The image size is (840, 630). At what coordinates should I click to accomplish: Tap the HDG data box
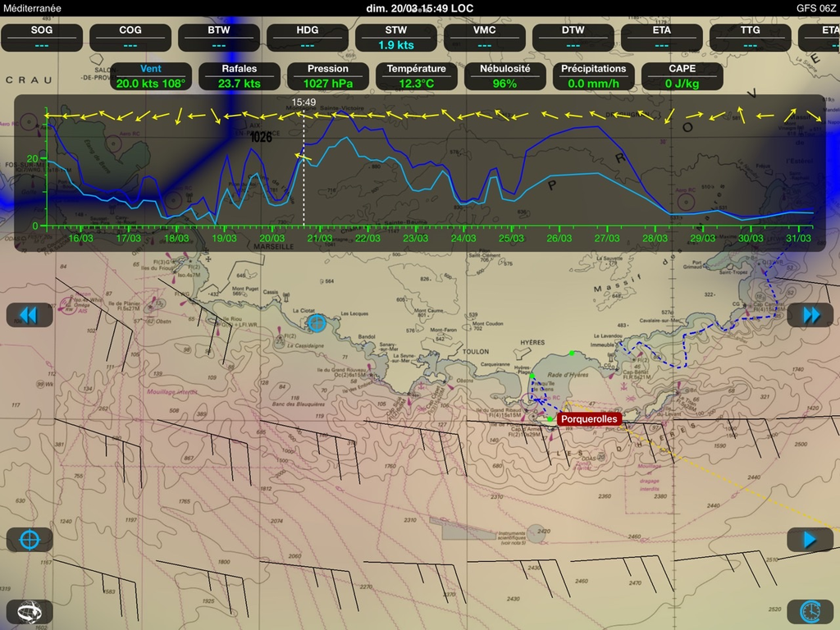tap(308, 38)
